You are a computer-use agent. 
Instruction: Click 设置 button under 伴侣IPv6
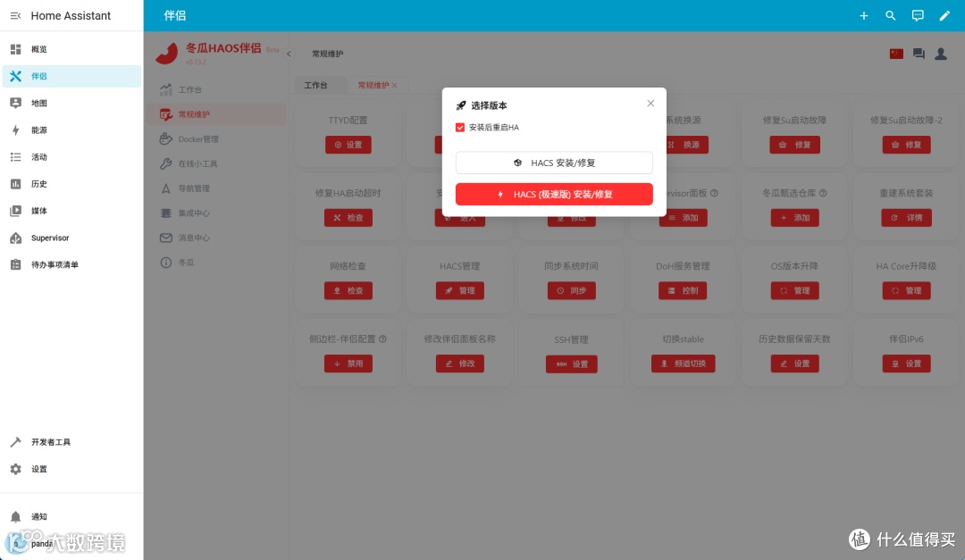pyautogui.click(x=907, y=364)
